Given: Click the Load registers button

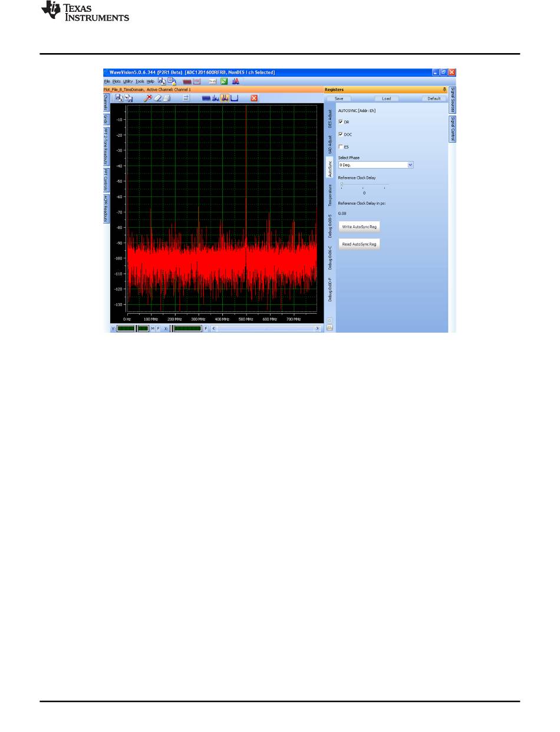Looking at the screenshot, I should tap(386, 99).
